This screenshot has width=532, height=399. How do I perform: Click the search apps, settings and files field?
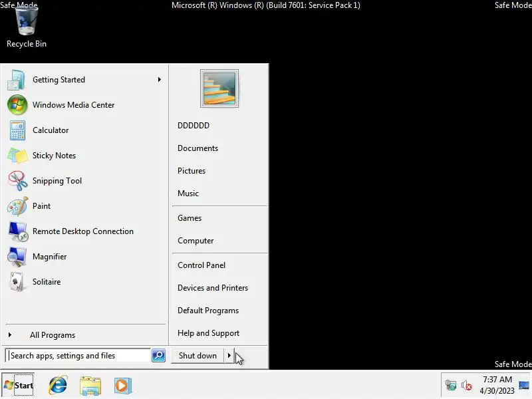pyautogui.click(x=78, y=356)
